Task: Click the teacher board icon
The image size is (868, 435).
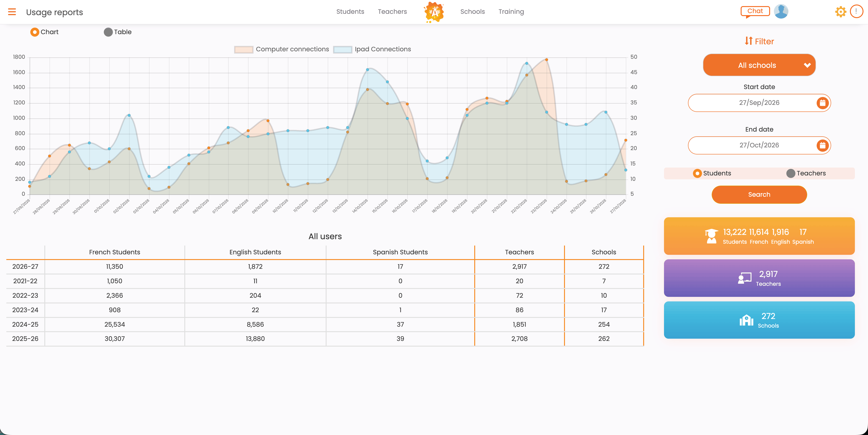Action: click(744, 278)
